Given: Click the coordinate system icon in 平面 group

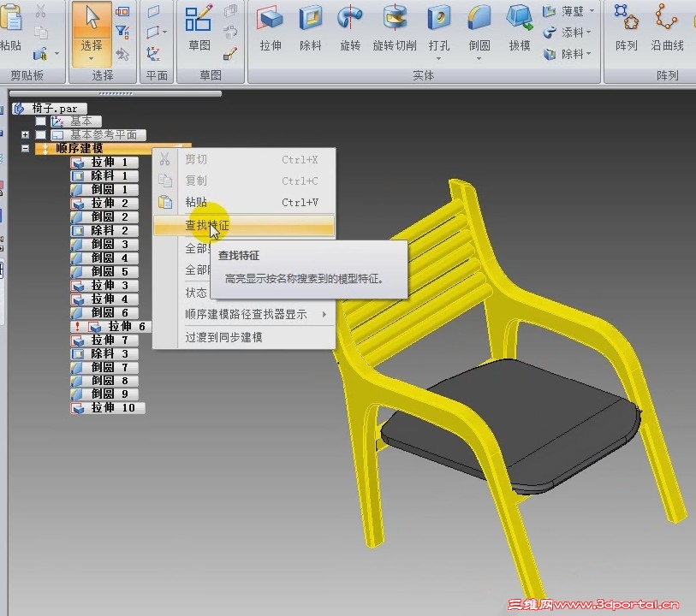Looking at the screenshot, I should click(153, 54).
